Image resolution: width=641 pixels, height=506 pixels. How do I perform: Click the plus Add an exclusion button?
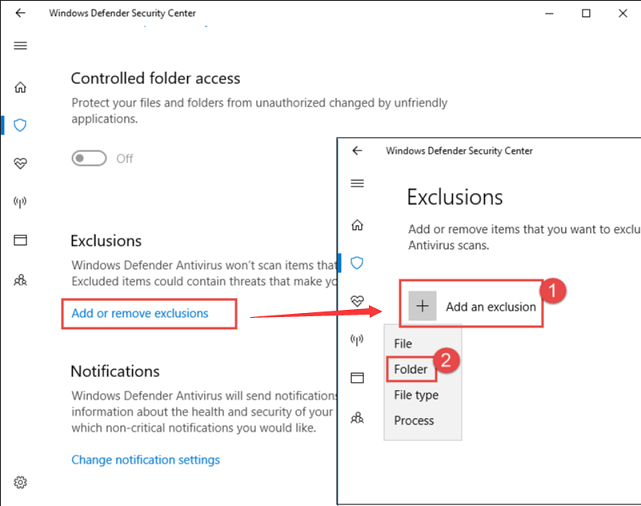(422, 306)
